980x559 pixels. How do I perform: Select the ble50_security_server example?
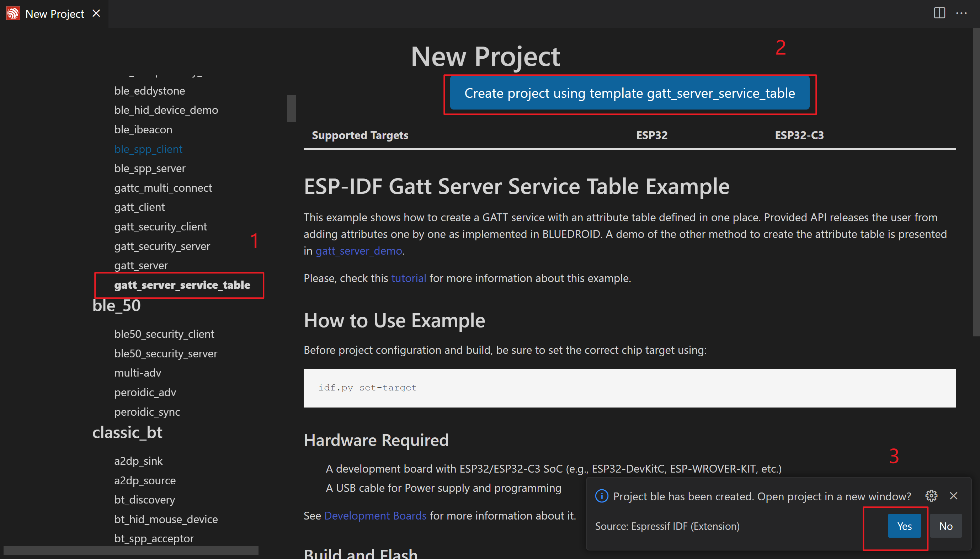pyautogui.click(x=165, y=354)
